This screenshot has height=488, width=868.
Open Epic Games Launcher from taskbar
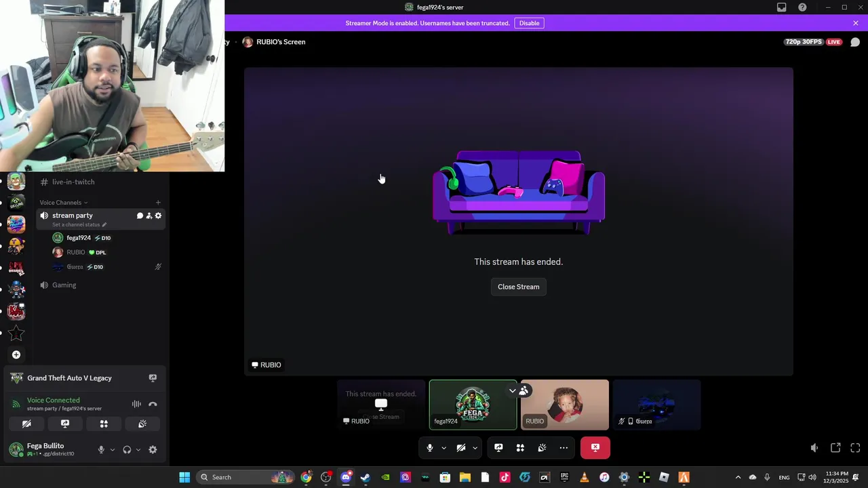click(564, 477)
